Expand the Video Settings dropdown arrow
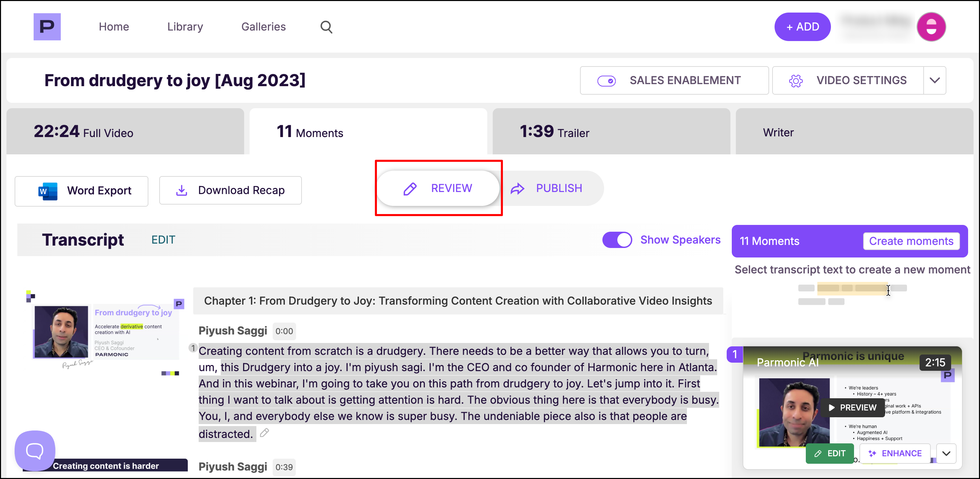The height and width of the screenshot is (479, 980). click(x=934, y=81)
